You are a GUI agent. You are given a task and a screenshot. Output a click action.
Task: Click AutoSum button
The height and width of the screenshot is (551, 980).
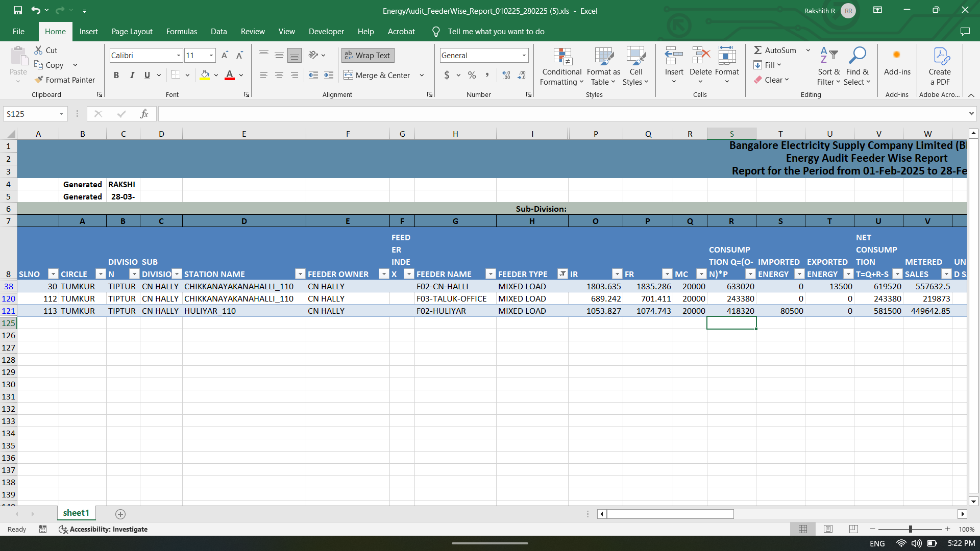click(x=775, y=50)
